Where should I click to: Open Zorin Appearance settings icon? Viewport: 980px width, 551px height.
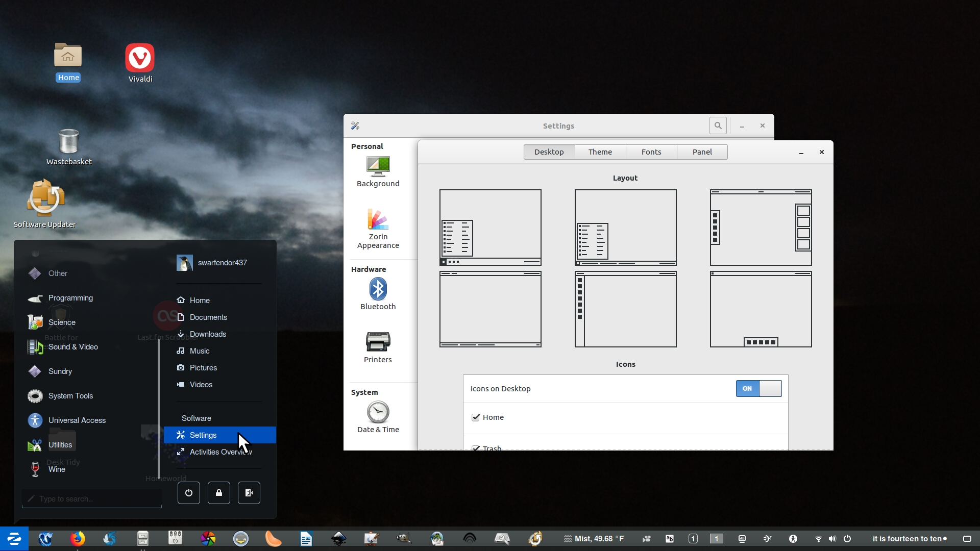pos(378,229)
